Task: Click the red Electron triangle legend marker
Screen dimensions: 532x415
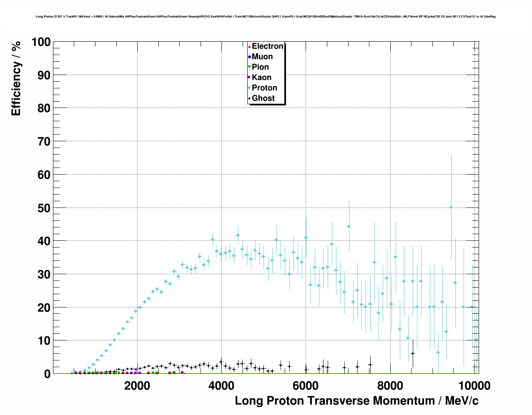Action: click(249, 46)
